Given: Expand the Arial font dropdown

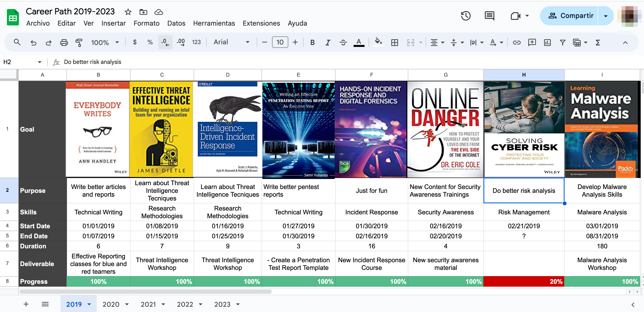Looking at the screenshot, I should pyautogui.click(x=231, y=42).
